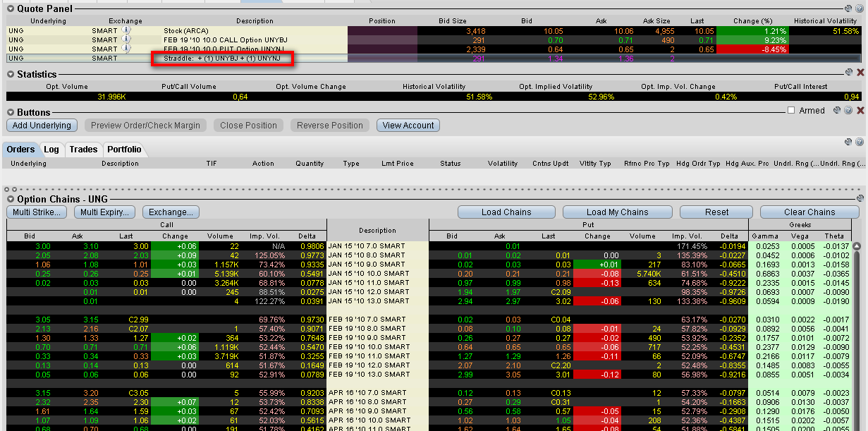Click the Option Chains panel wrench icon

860,199
